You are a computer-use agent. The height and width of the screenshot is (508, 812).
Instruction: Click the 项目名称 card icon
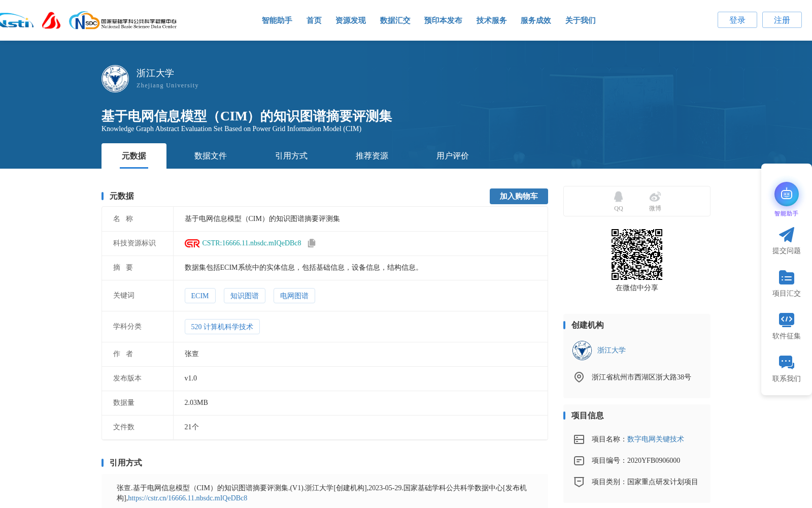[579, 439]
